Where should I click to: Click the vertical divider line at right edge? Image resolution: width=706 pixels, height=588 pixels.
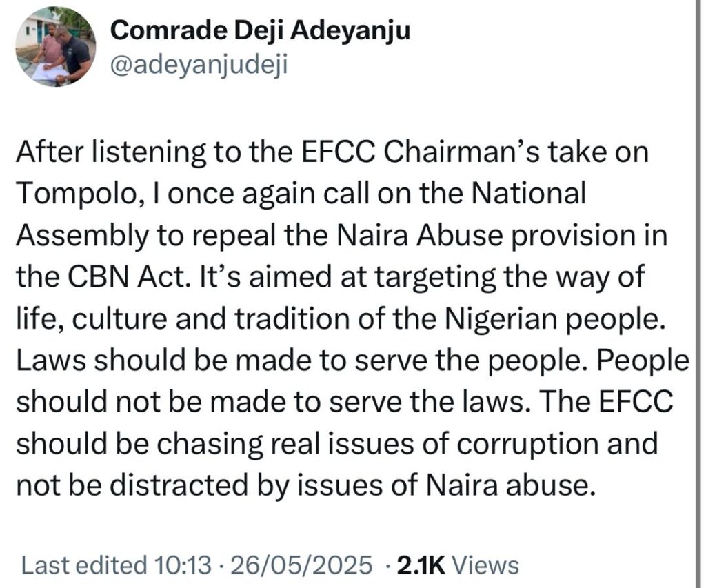point(697,294)
